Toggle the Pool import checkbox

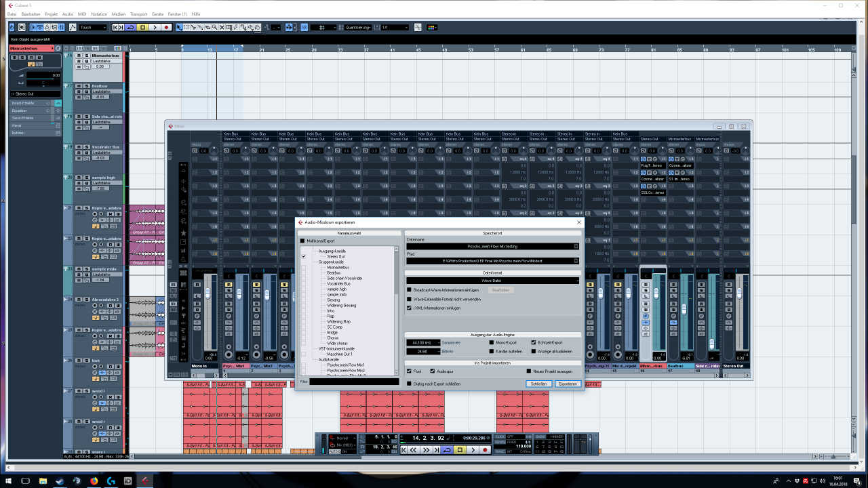409,371
